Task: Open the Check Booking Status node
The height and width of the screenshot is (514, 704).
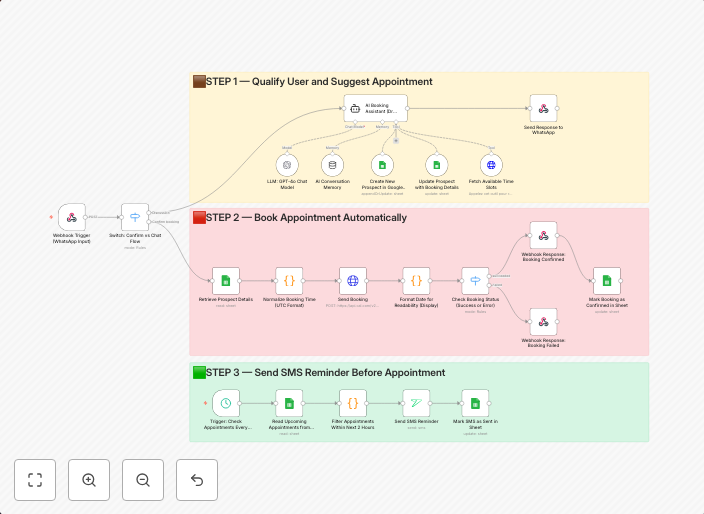Action: tap(475, 280)
